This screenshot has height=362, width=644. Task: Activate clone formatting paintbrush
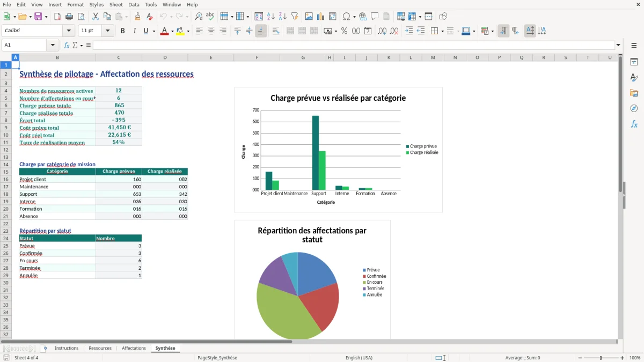click(x=137, y=17)
